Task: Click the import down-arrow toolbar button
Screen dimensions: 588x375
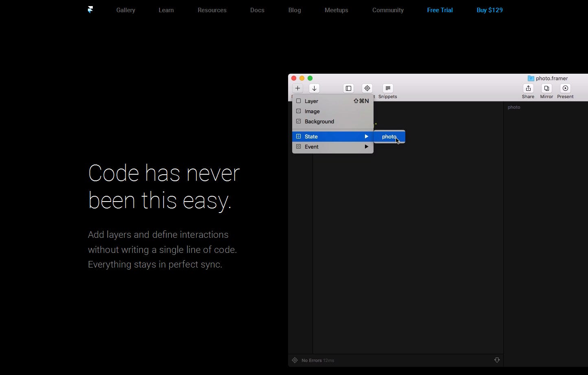Action: click(314, 88)
